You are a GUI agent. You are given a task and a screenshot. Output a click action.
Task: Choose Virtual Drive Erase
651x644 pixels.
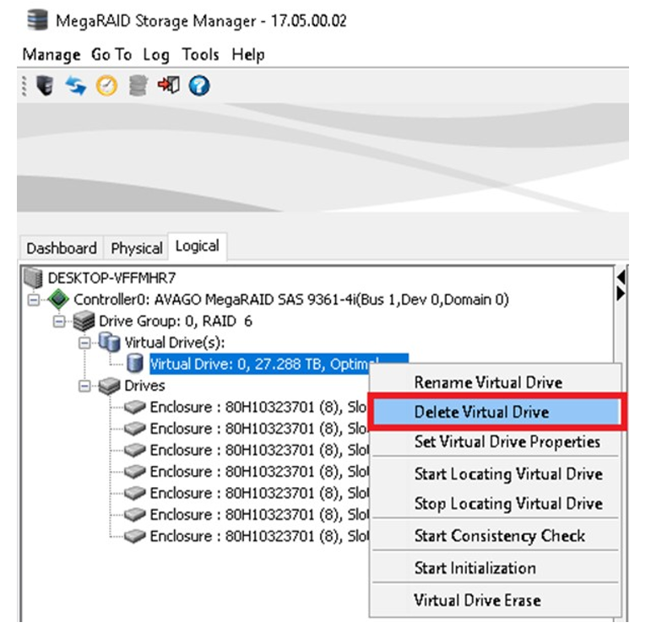pyautogui.click(x=495, y=600)
